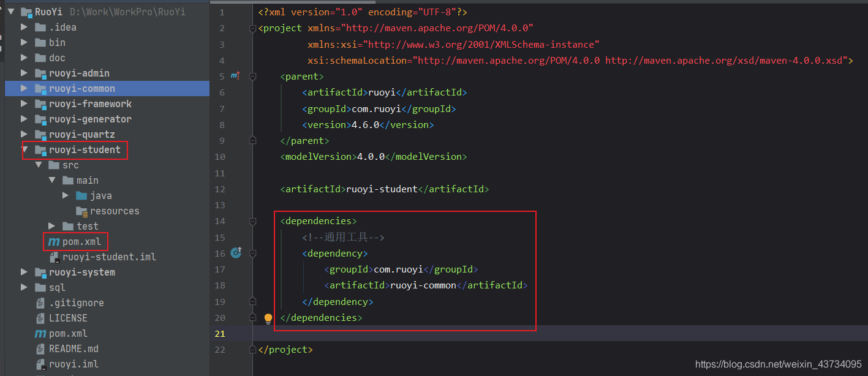Place cursor on empty line 21
Viewport: 868px width, 376px height.
[x=560, y=334]
